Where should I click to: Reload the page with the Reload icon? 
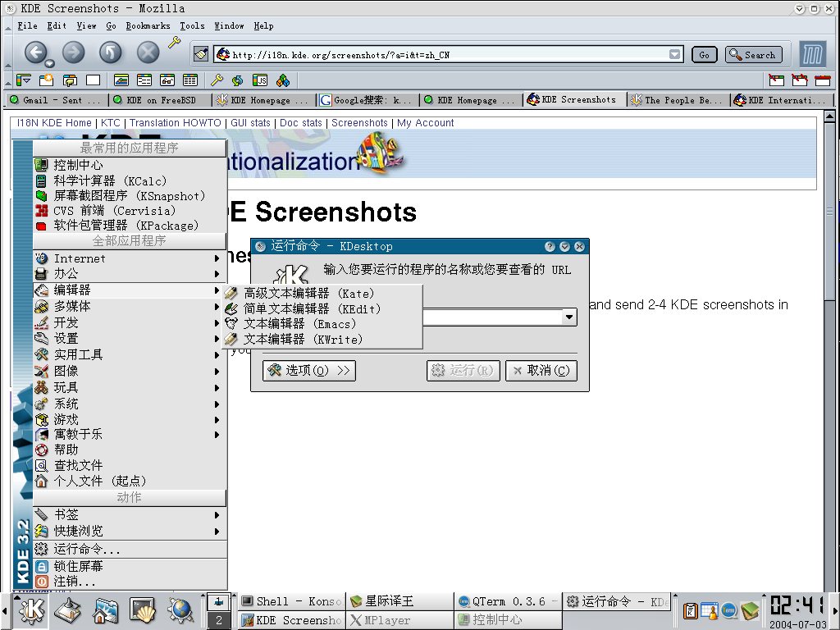point(111,52)
